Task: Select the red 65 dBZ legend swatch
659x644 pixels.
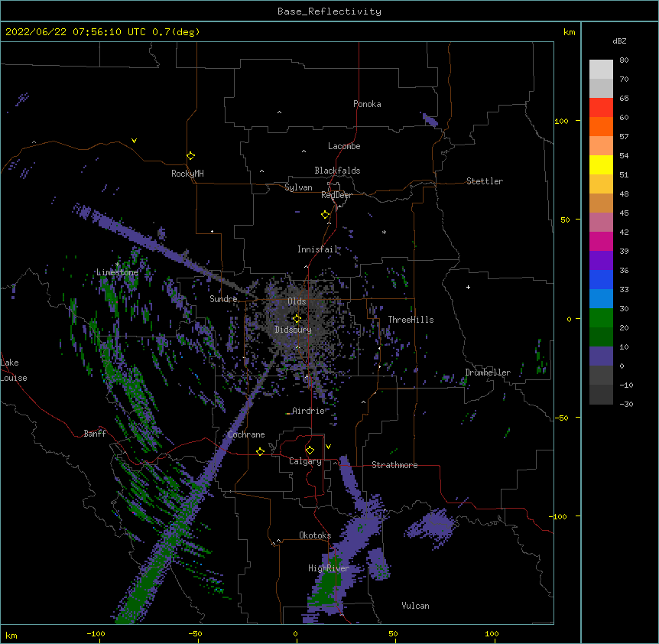Action: point(601,107)
